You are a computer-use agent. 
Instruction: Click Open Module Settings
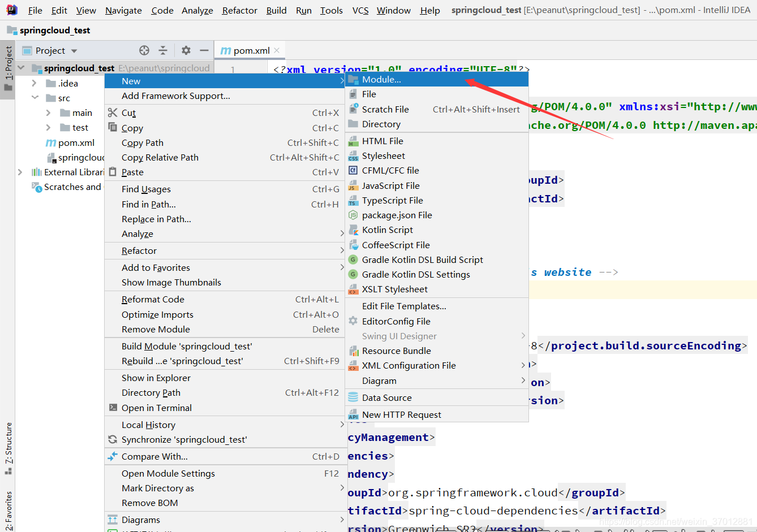point(225,473)
